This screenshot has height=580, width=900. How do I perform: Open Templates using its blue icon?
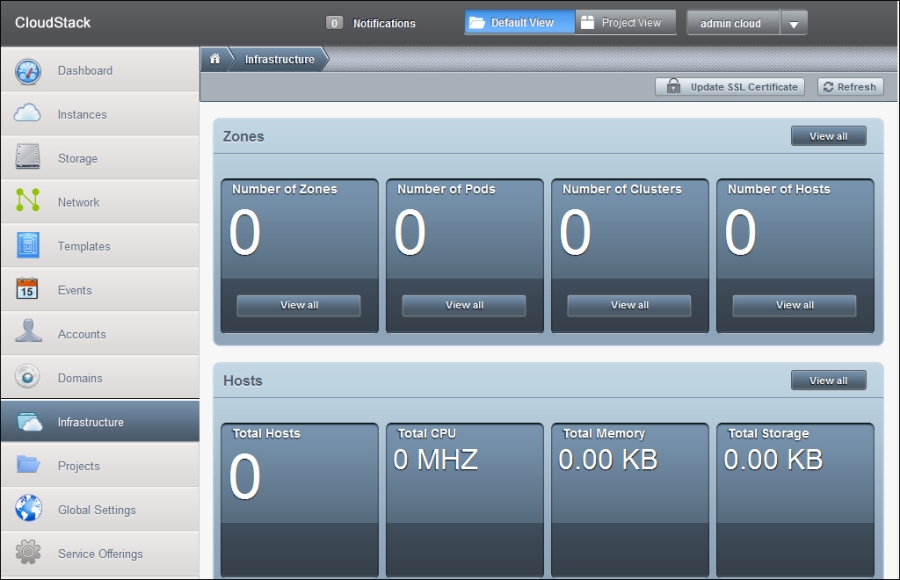coord(28,246)
